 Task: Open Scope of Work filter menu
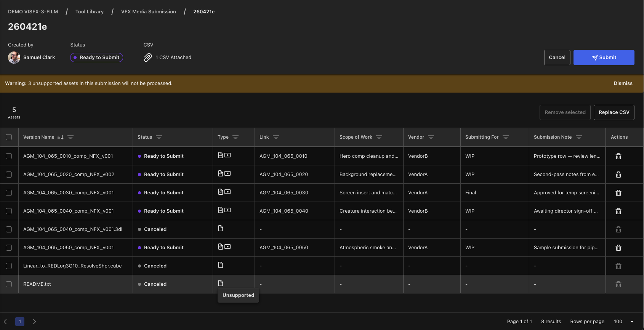[x=379, y=137]
